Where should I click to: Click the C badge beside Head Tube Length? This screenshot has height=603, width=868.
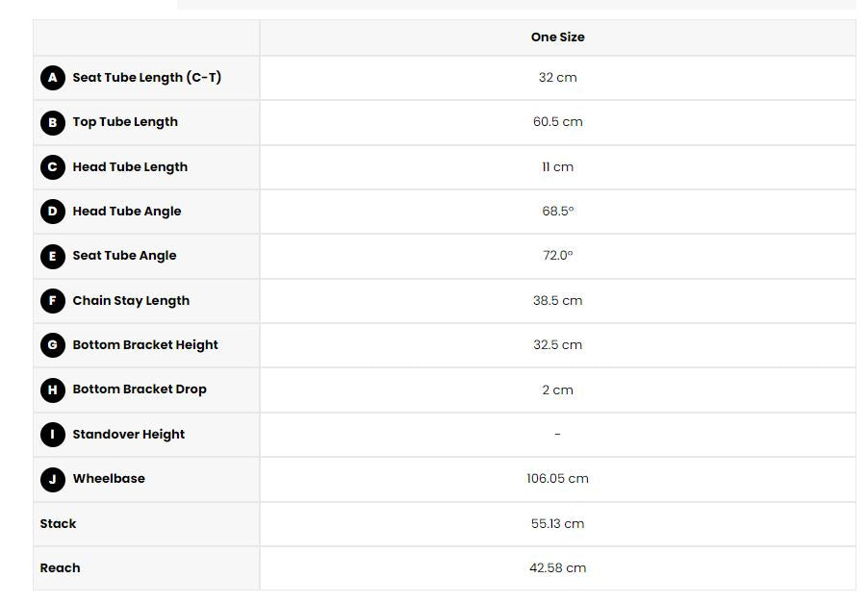point(52,167)
